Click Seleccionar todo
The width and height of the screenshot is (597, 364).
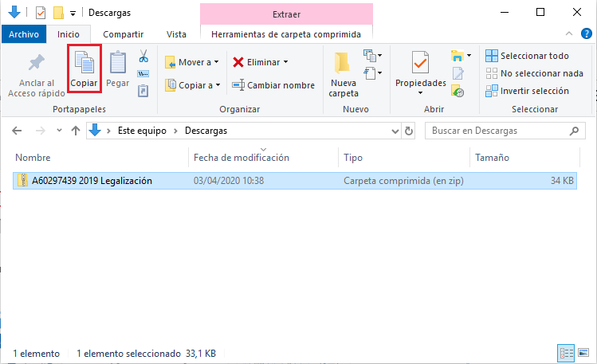(x=527, y=56)
